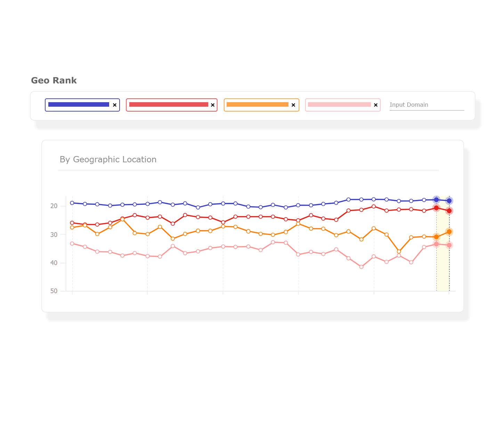The width and height of the screenshot is (504, 448).
Task: Click the Geo Rank title
Action: pos(54,81)
